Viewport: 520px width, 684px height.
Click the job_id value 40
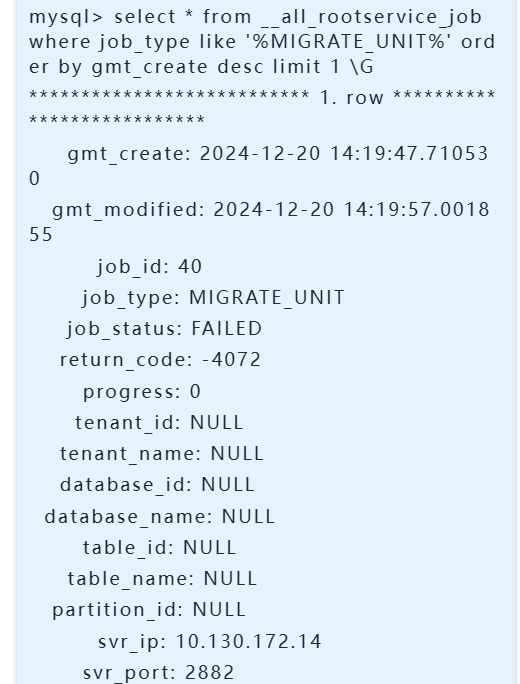(x=190, y=267)
